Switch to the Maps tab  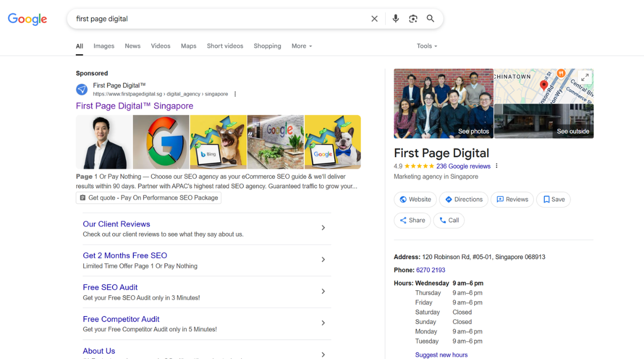(189, 46)
